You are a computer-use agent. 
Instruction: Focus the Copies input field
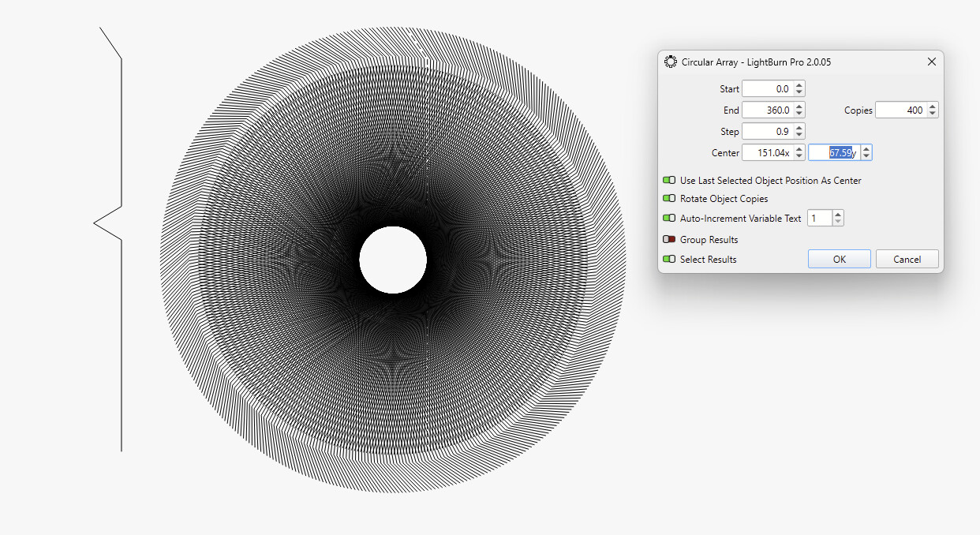(900, 110)
